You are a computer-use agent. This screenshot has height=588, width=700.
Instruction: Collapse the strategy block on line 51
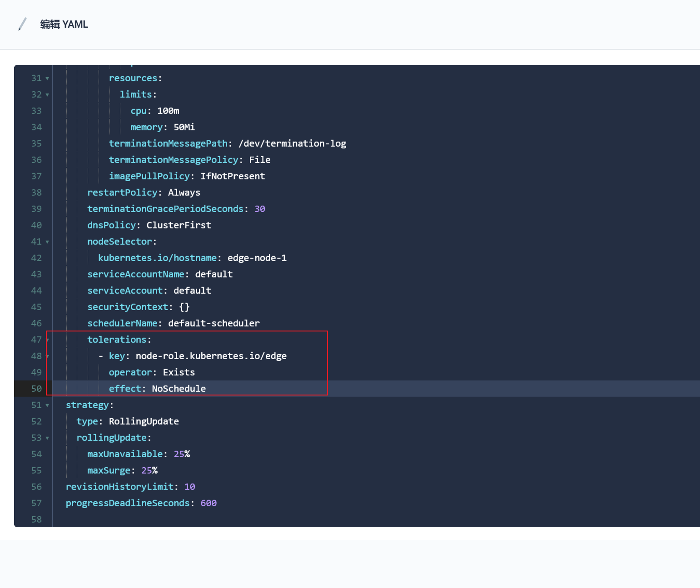click(48, 405)
